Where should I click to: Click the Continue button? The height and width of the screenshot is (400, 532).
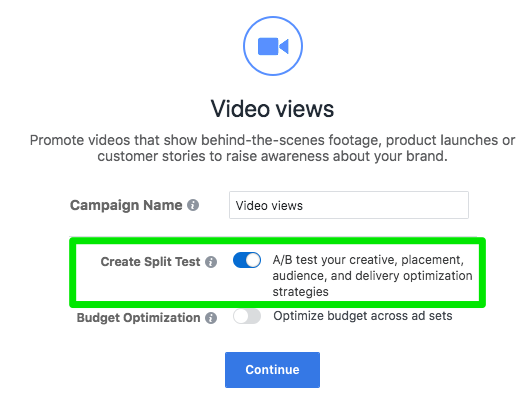click(x=272, y=370)
